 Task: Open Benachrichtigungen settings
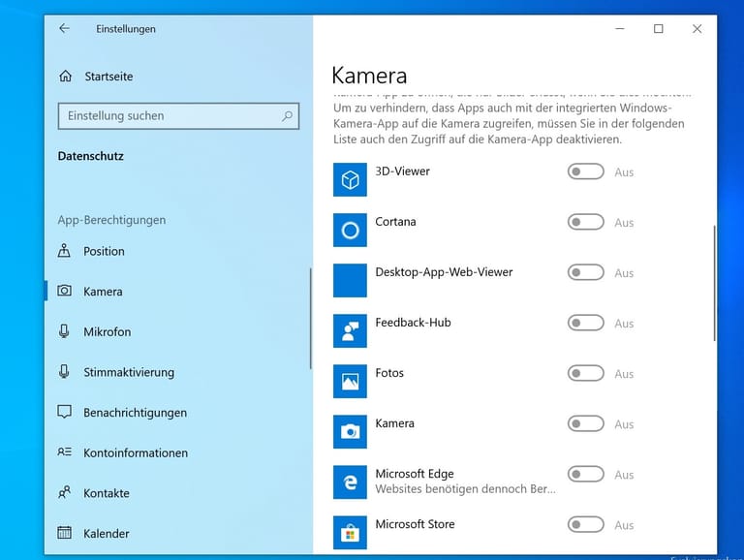[x=177, y=413]
